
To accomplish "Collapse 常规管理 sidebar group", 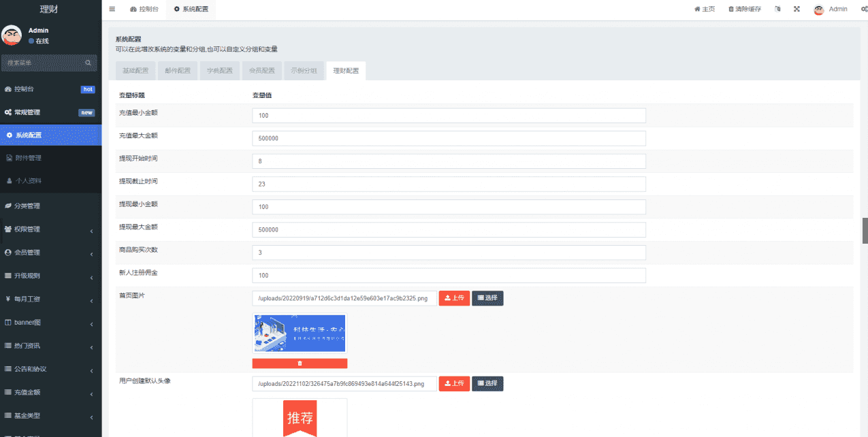I will (50, 112).
